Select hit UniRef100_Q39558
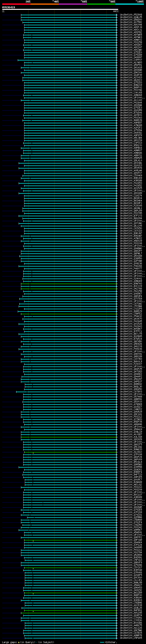Viewport: 146px width, 644px height. coord(131,467)
